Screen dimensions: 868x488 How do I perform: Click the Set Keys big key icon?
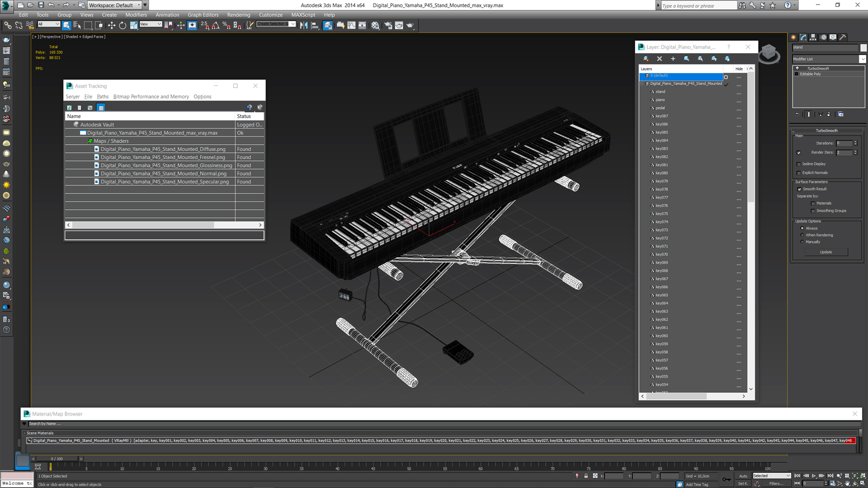coord(726,479)
